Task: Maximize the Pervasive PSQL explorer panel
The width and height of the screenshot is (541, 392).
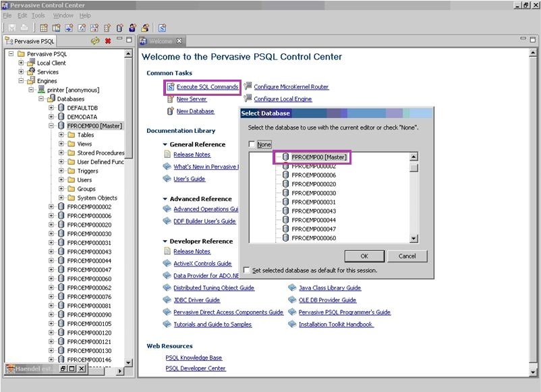Action: (x=129, y=40)
